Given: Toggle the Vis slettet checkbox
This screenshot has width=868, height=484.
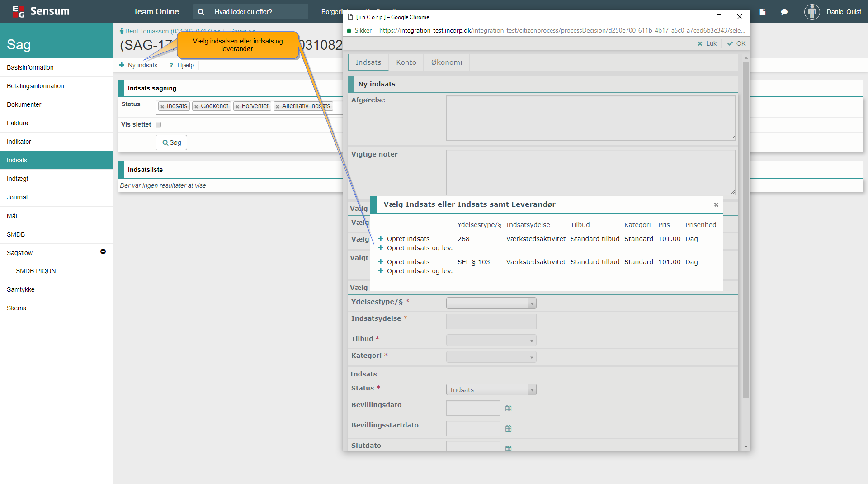Looking at the screenshot, I should point(158,124).
